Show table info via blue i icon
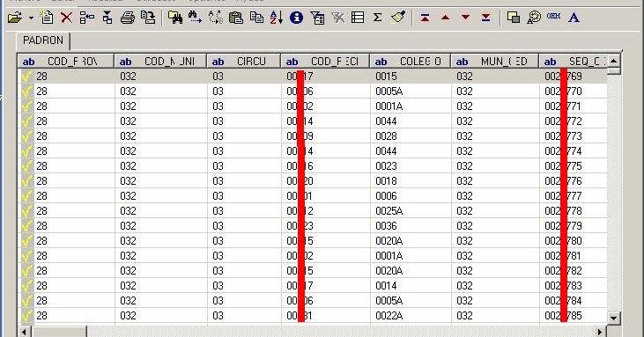 296,18
